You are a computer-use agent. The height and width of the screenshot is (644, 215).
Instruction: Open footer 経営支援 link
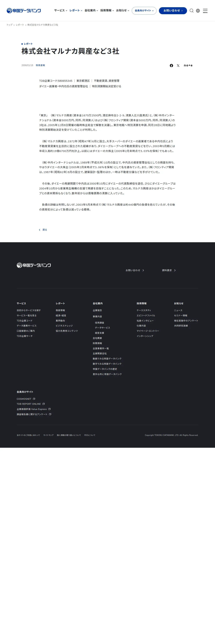pyautogui.click(x=99, y=333)
